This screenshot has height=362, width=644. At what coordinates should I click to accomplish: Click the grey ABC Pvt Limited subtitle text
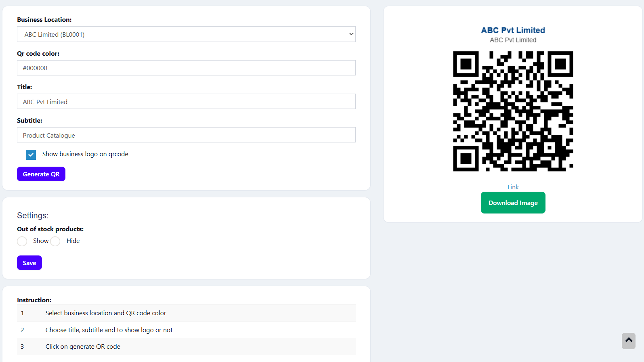tap(513, 40)
